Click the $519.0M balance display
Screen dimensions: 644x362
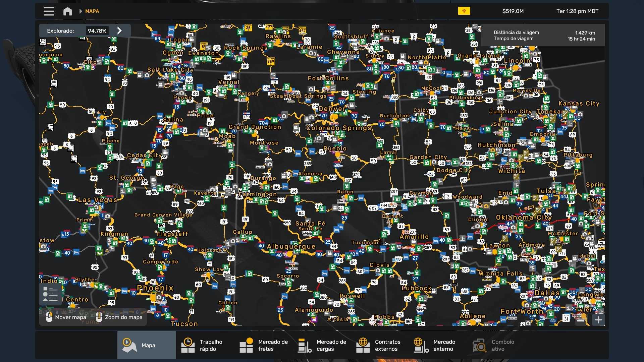(x=513, y=11)
